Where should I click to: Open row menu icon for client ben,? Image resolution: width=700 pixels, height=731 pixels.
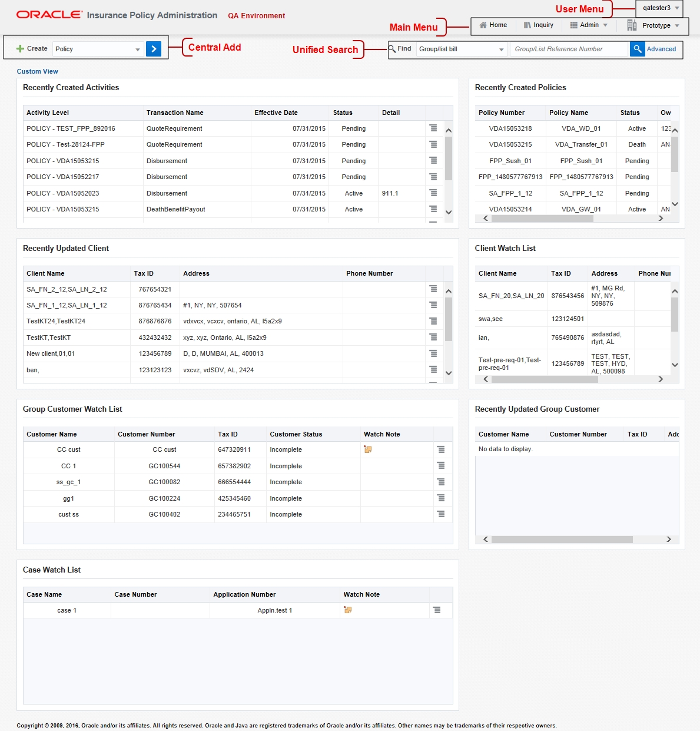(x=433, y=369)
